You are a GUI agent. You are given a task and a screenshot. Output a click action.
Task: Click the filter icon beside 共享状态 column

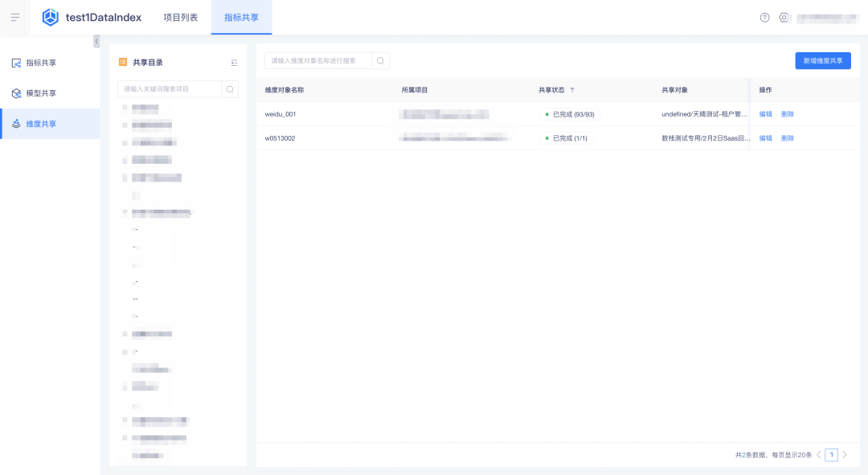click(x=572, y=90)
